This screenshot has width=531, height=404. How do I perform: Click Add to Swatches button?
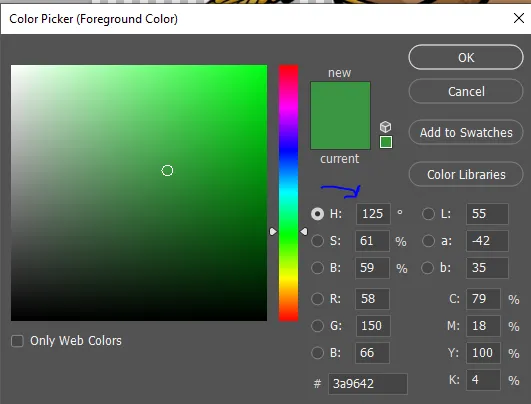tap(466, 132)
